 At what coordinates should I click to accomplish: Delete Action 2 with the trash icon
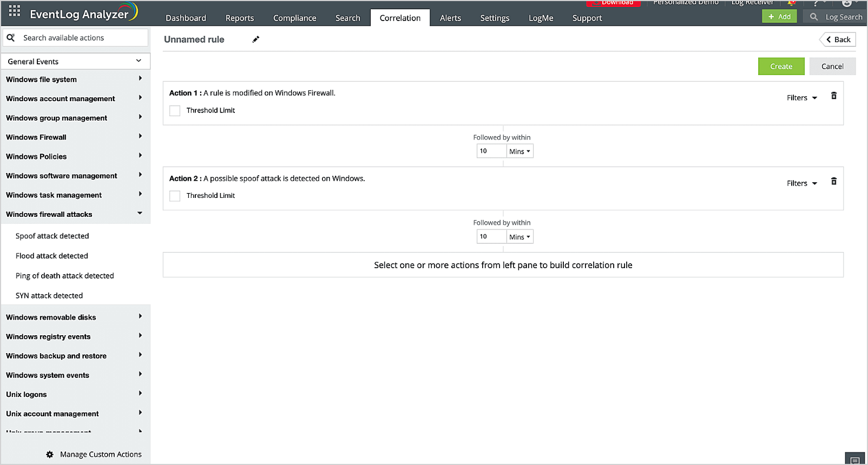coord(833,182)
